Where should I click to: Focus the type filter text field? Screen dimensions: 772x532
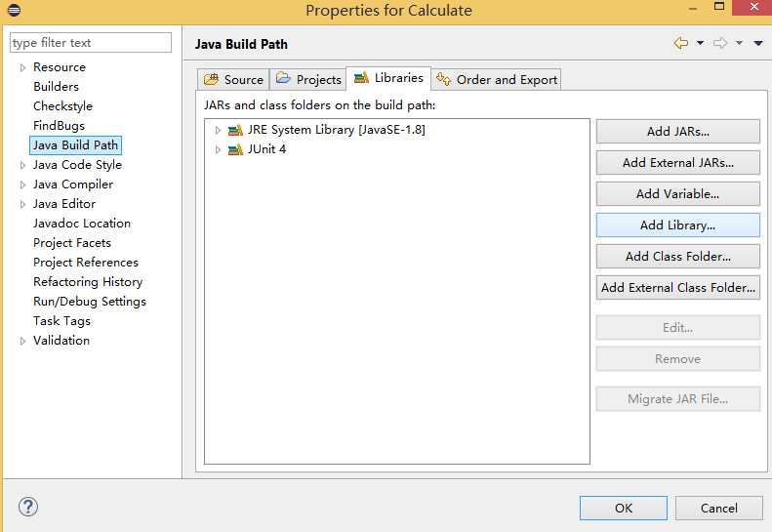(x=91, y=42)
